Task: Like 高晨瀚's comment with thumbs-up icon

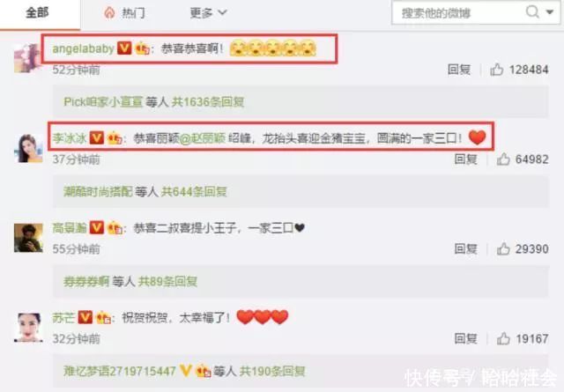Action: (x=503, y=249)
